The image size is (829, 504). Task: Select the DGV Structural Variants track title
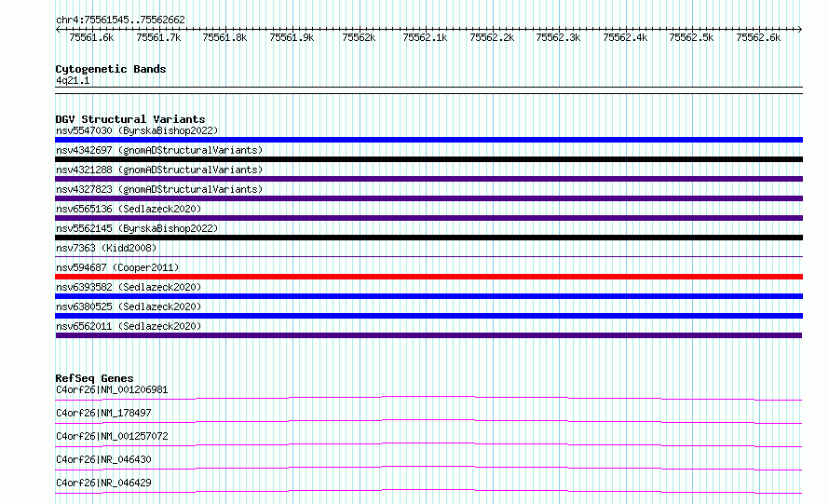[x=130, y=119]
